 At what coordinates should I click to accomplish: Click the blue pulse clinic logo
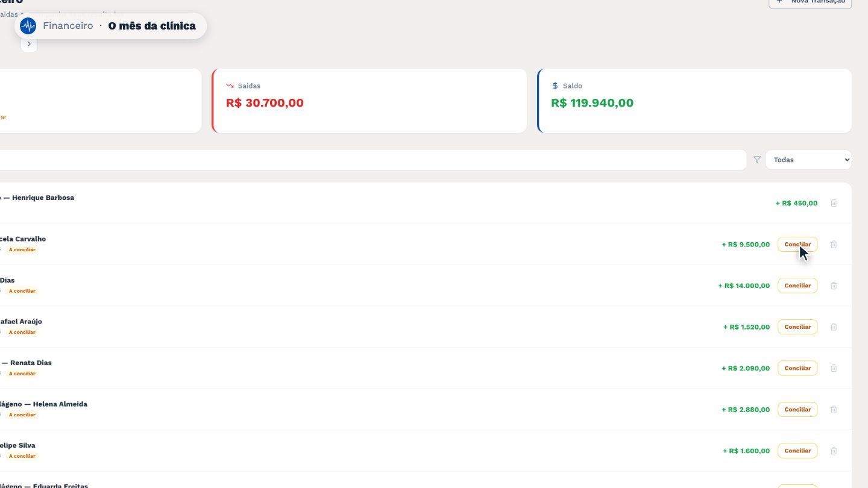coord(28,26)
